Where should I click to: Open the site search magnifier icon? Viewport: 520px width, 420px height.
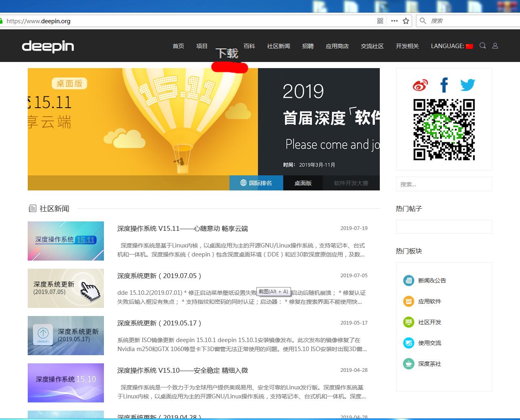tap(483, 46)
